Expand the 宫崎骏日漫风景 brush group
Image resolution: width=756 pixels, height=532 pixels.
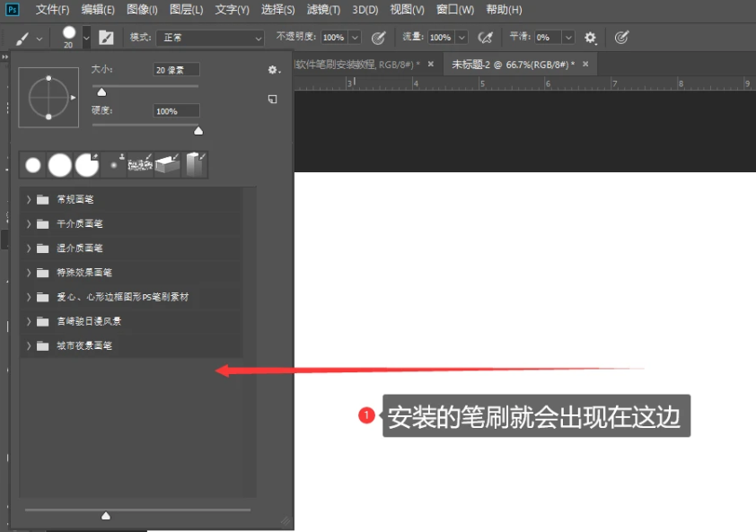28,320
